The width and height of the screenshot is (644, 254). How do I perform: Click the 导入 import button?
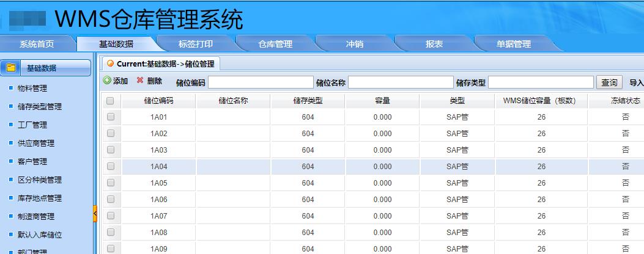(x=636, y=82)
